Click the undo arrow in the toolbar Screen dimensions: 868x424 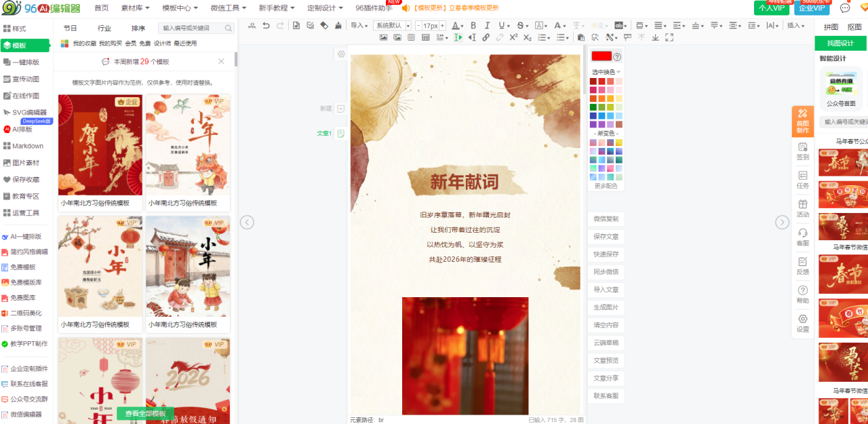(x=266, y=26)
